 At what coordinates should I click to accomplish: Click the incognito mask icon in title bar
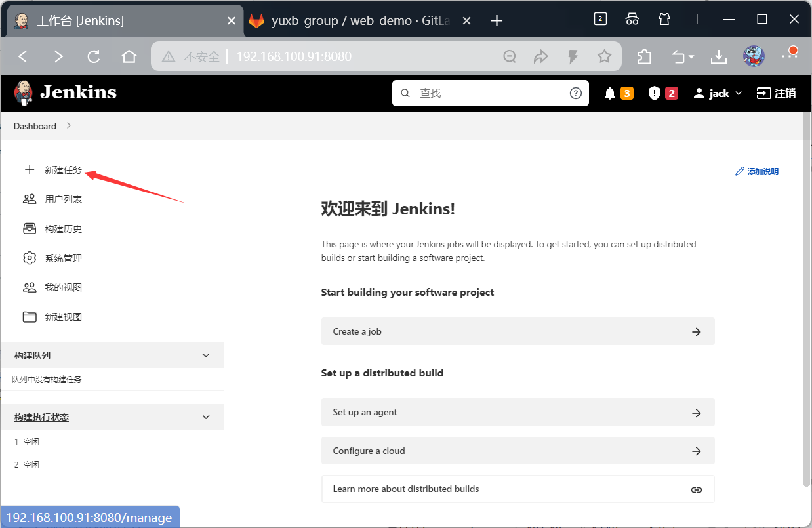point(632,20)
